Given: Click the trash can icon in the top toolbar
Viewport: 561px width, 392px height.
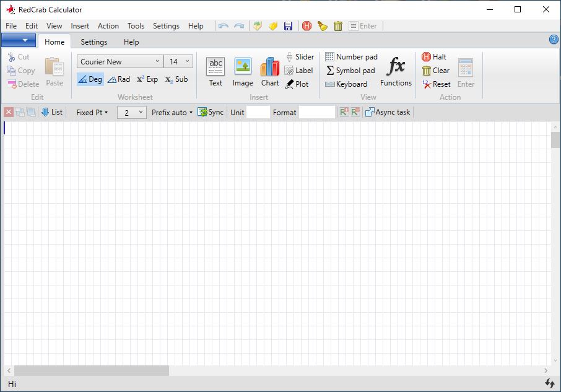Looking at the screenshot, I should point(338,26).
